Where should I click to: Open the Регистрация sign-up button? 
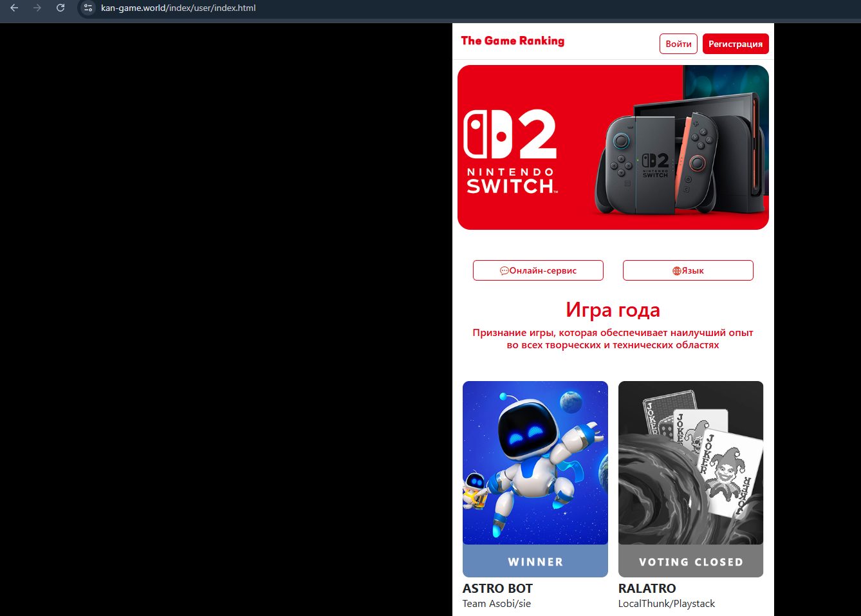[736, 44]
